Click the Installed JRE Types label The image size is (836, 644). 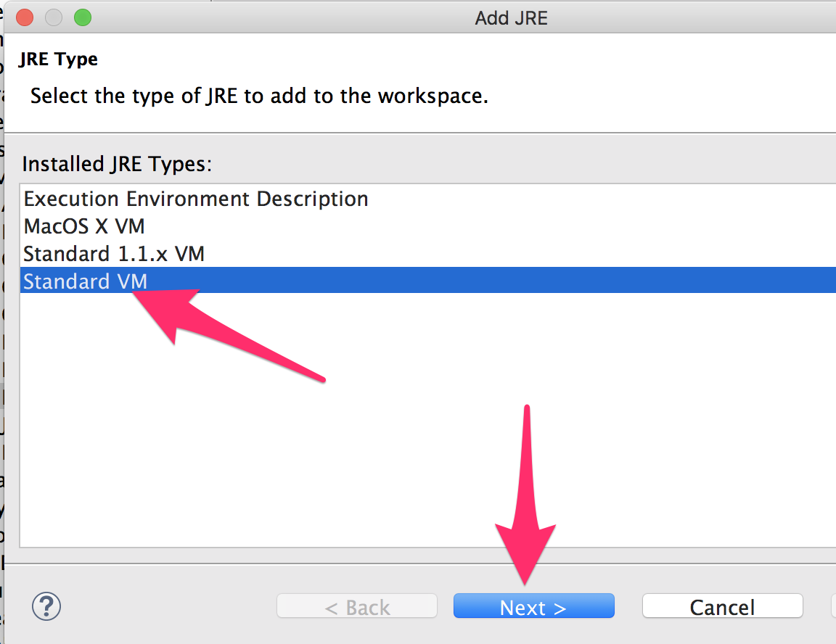(x=117, y=164)
